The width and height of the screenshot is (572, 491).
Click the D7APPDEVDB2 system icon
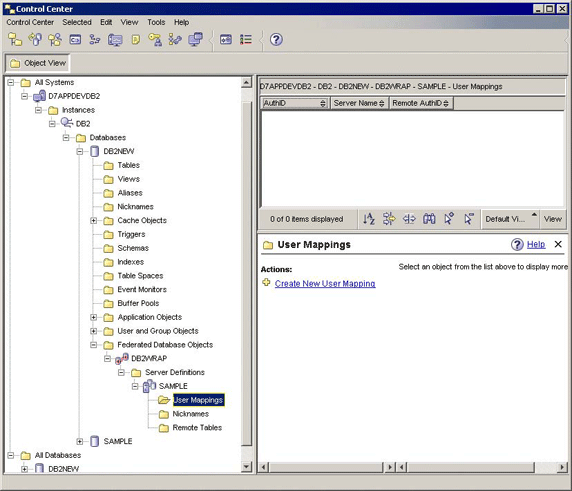[39, 96]
